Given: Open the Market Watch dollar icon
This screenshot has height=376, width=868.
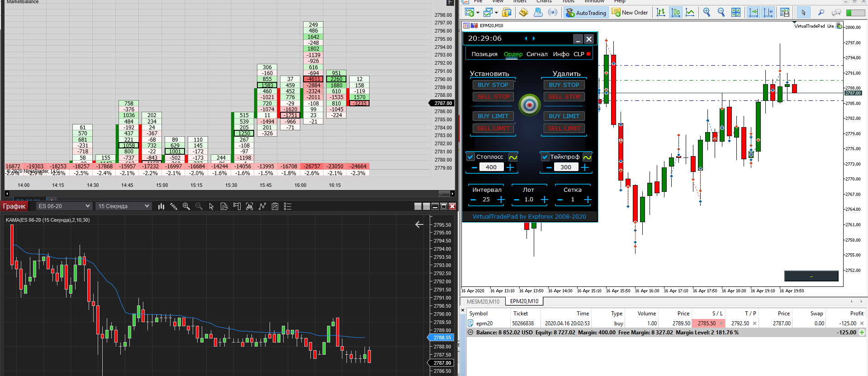Looking at the screenshot, I should click(x=507, y=13).
